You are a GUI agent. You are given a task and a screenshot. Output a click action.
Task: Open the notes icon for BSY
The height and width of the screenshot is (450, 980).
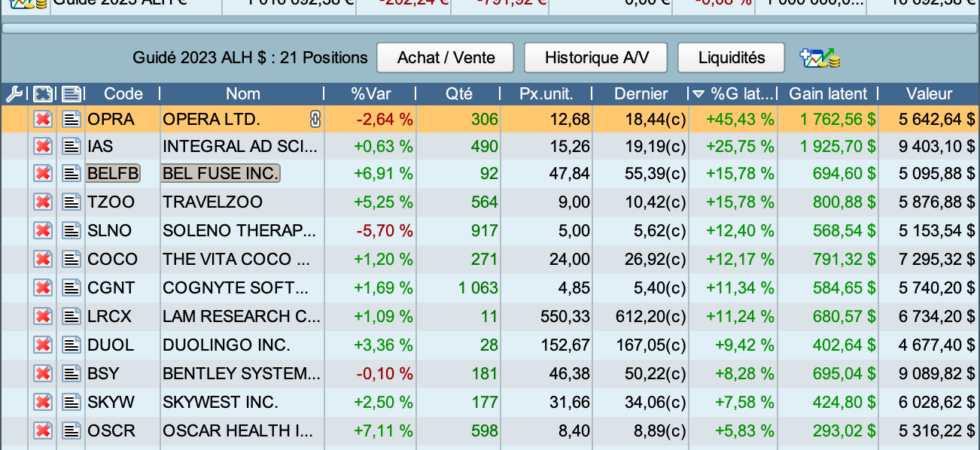click(x=72, y=373)
